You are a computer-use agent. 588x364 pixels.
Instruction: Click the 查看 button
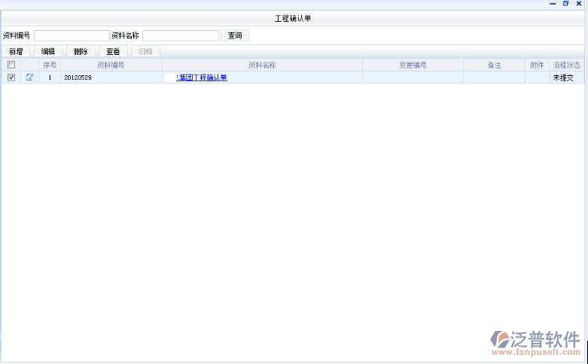[113, 51]
